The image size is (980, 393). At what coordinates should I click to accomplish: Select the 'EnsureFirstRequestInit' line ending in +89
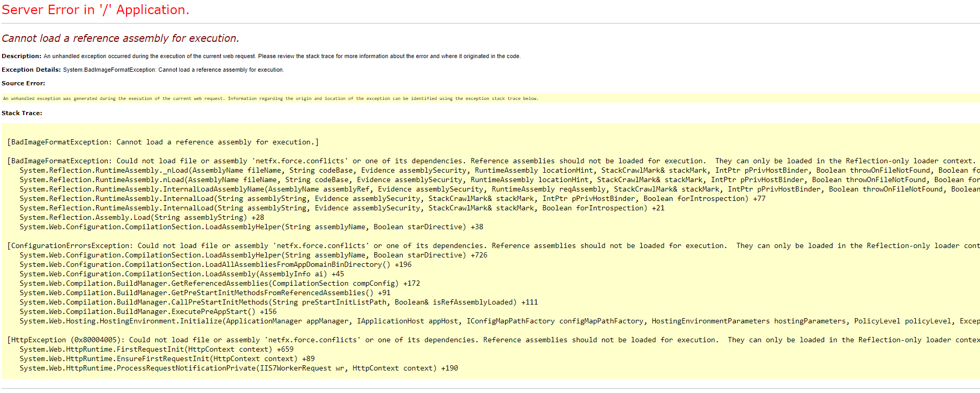167,358
